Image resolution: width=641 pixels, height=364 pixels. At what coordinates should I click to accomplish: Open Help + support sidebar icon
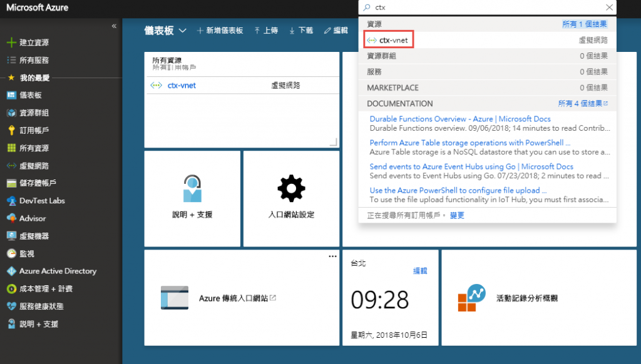[11, 324]
